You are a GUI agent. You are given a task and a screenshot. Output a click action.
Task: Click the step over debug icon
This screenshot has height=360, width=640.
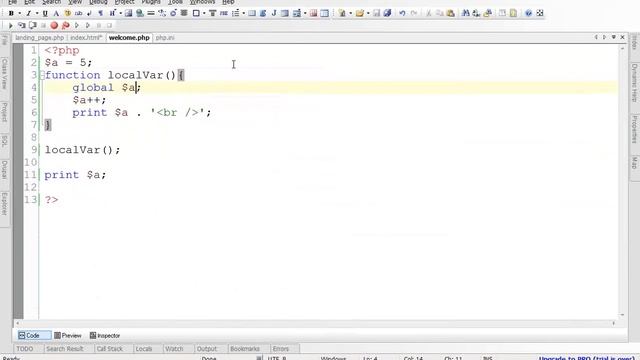[x=32, y=25]
